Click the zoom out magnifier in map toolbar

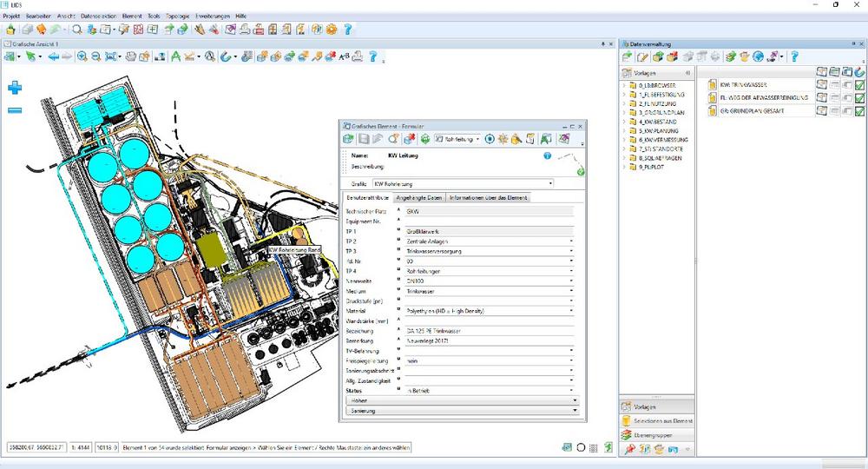(x=95, y=57)
